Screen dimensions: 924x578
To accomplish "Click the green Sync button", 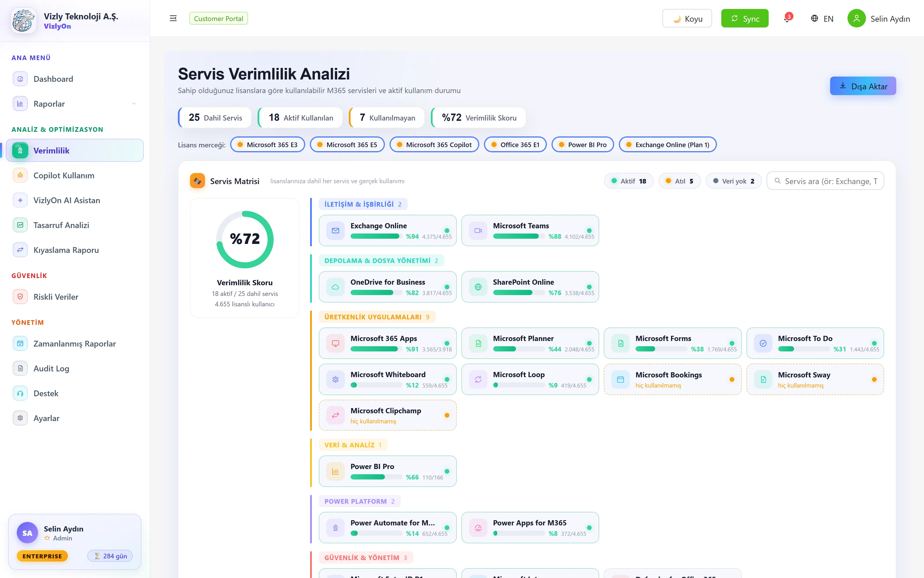I will pos(745,18).
